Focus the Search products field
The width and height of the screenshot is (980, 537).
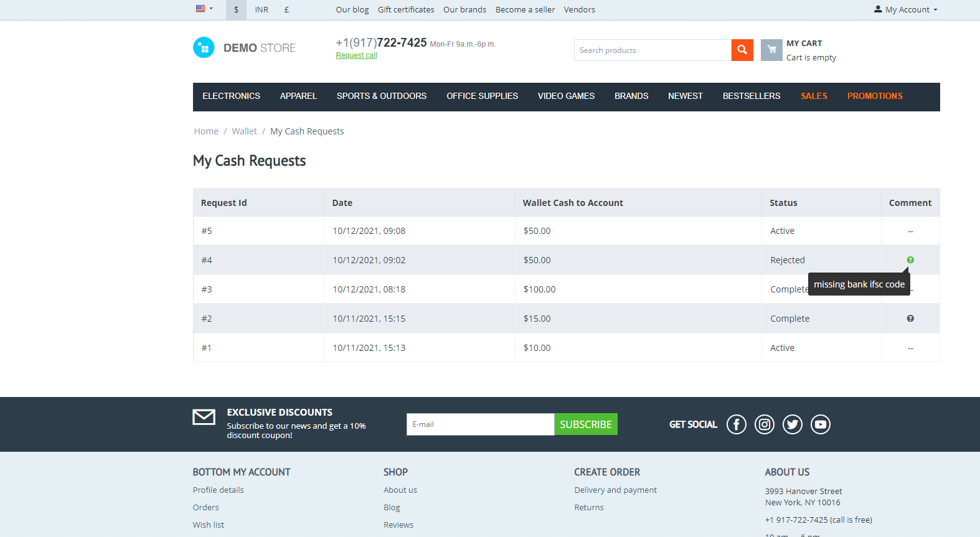(653, 50)
